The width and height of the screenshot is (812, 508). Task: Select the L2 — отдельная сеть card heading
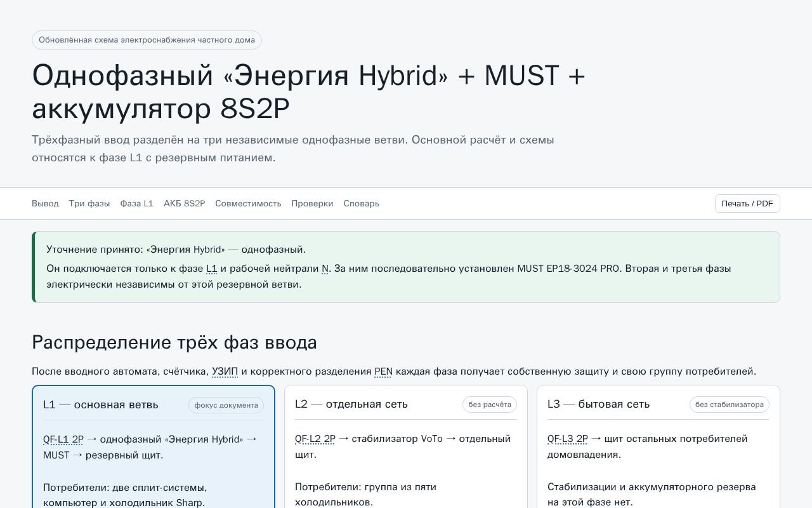pos(351,404)
